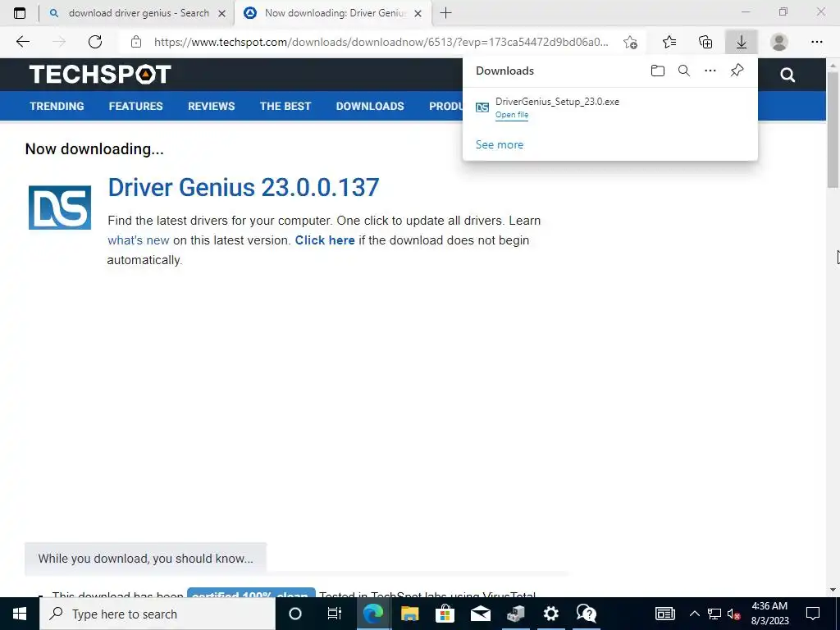Refresh the current page
840x630 pixels.
[x=95, y=42]
